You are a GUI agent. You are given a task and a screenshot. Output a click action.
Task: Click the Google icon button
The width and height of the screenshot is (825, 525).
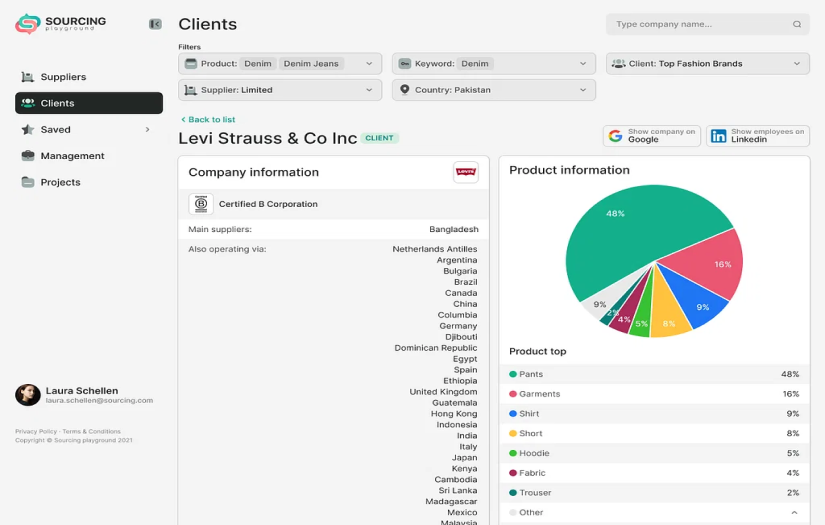(616, 136)
